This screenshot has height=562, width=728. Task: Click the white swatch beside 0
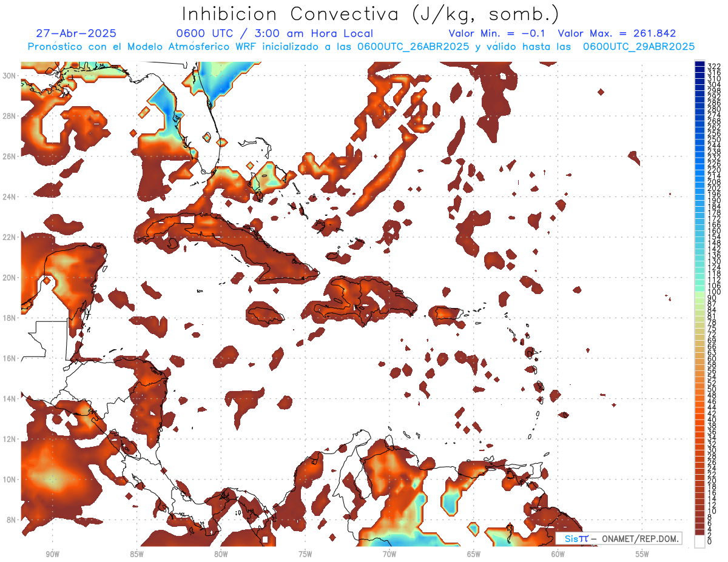(699, 541)
